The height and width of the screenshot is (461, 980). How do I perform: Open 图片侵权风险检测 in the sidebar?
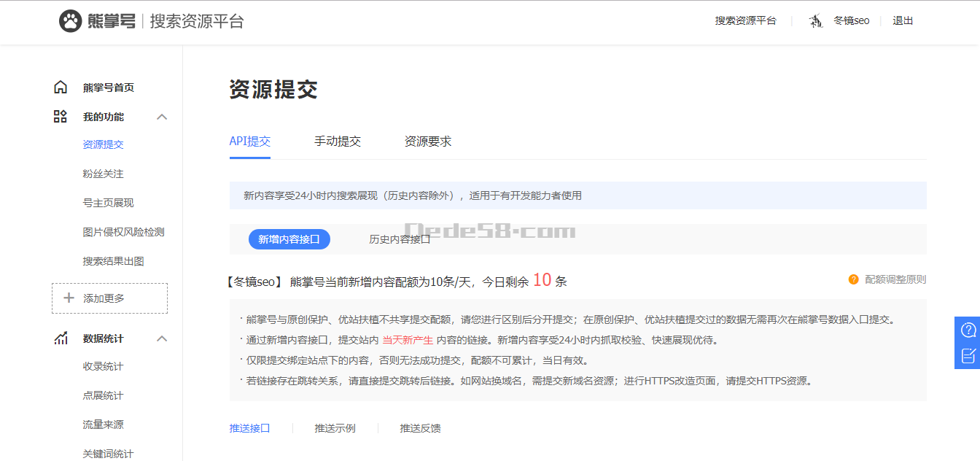coord(124,232)
